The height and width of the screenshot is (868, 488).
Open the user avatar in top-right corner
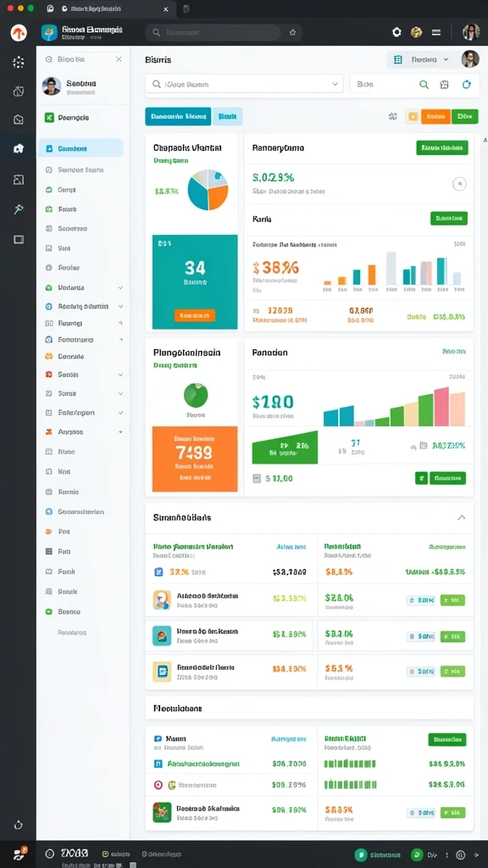[x=471, y=32]
